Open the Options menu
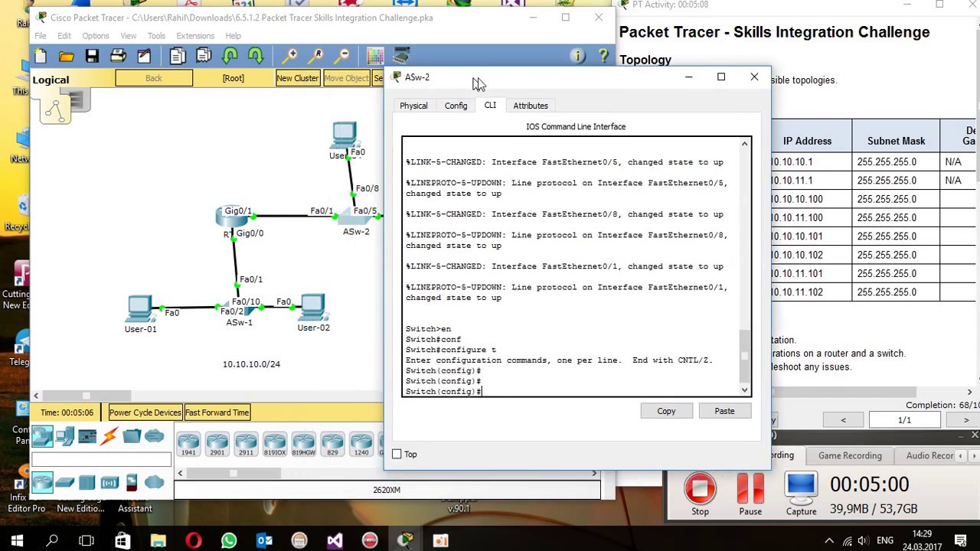The height and width of the screenshot is (551, 980). click(x=96, y=35)
